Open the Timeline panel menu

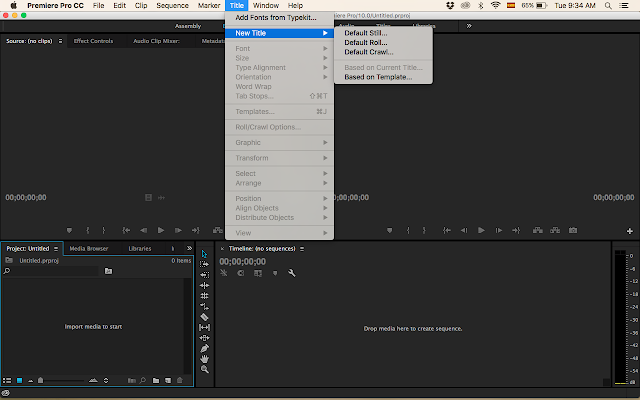tap(302, 249)
